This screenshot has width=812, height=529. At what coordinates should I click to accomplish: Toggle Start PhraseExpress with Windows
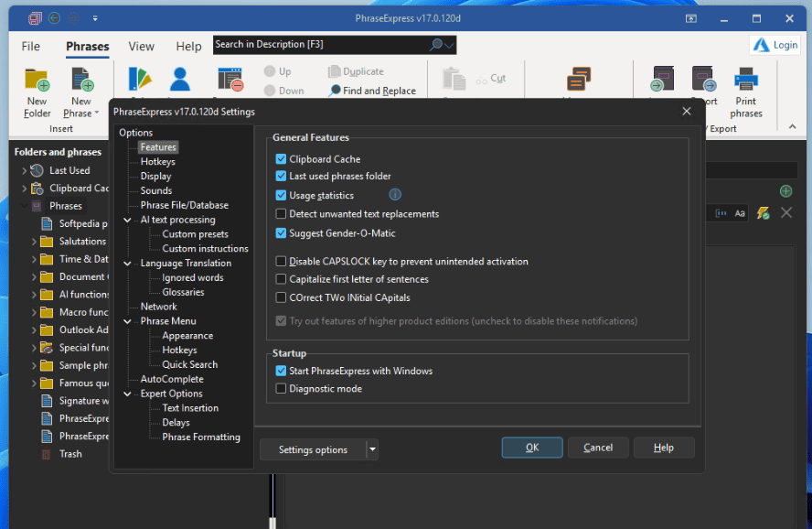pos(281,371)
